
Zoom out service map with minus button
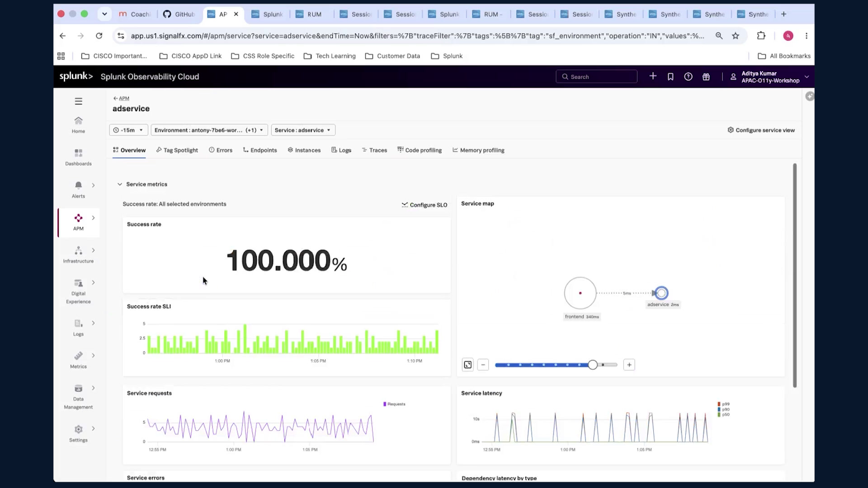click(x=483, y=365)
